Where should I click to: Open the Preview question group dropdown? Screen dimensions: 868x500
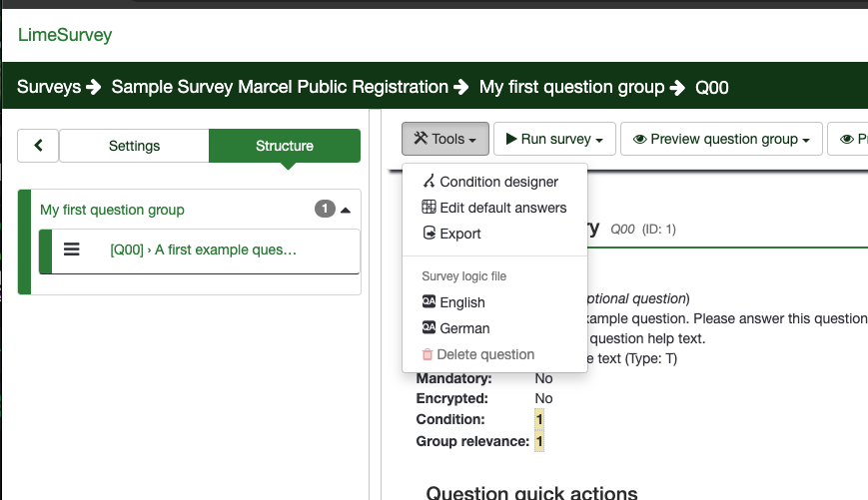point(720,139)
